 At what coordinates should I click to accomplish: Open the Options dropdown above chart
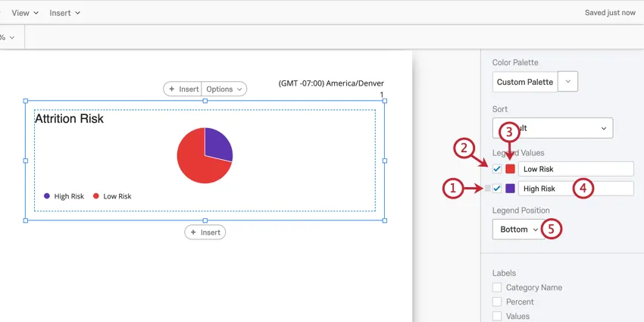pos(224,89)
